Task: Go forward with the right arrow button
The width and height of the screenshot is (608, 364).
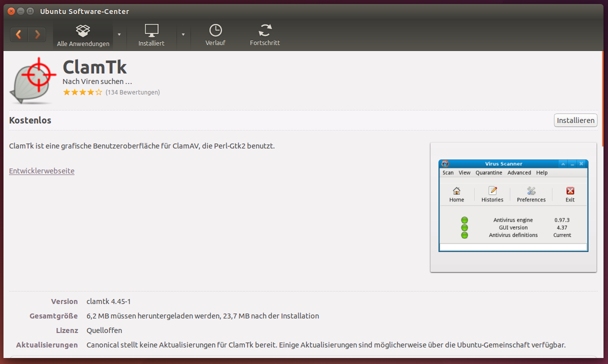Action: 37,34
